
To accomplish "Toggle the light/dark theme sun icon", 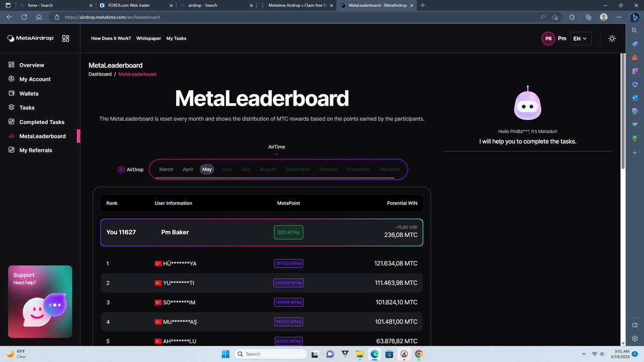I will 612,39.
